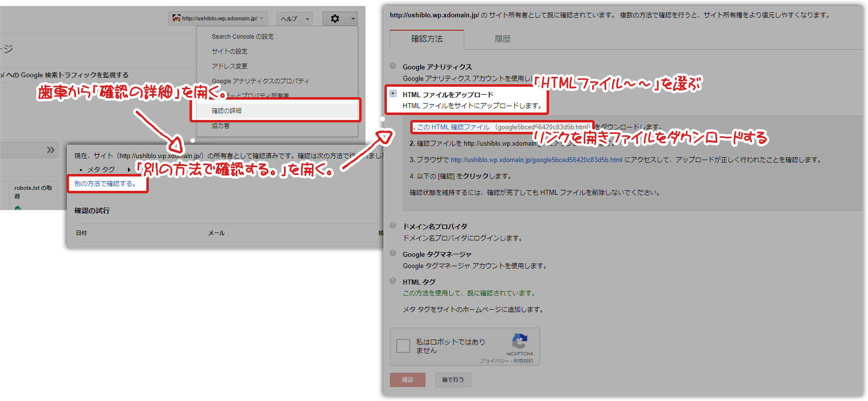
Task: Click 'この方法を使用して、既に確認されています。' text
Action: (x=469, y=293)
